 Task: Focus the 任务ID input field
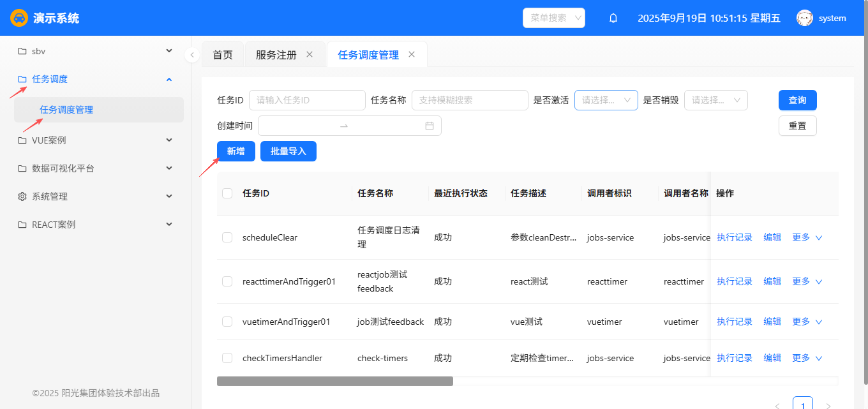[307, 100]
